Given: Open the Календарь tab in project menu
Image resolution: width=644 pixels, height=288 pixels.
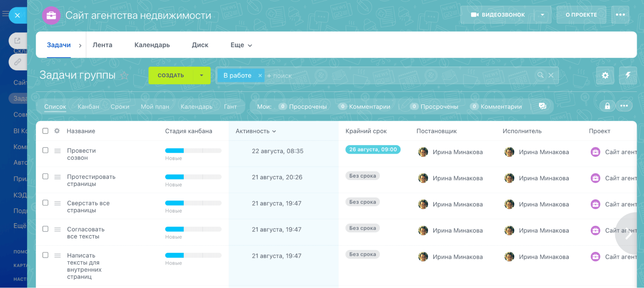Looking at the screenshot, I should (x=152, y=45).
